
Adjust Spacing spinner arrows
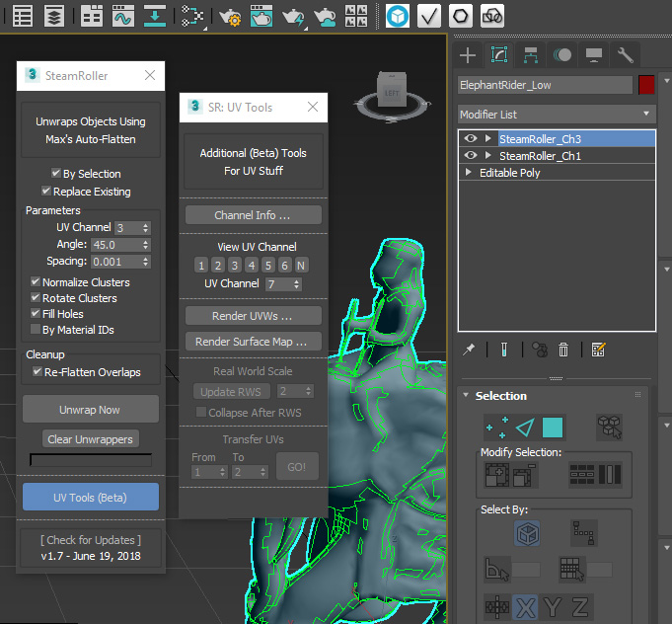[146, 262]
